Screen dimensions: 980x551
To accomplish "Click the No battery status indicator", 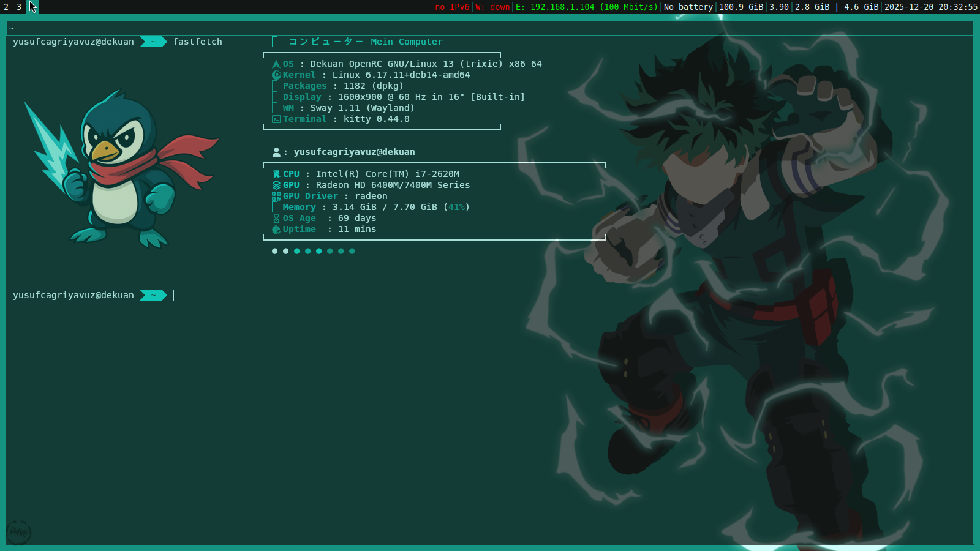I will tap(688, 7).
